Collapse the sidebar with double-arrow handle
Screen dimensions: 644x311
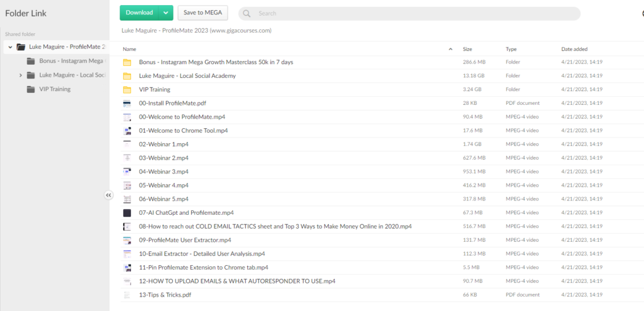108,195
